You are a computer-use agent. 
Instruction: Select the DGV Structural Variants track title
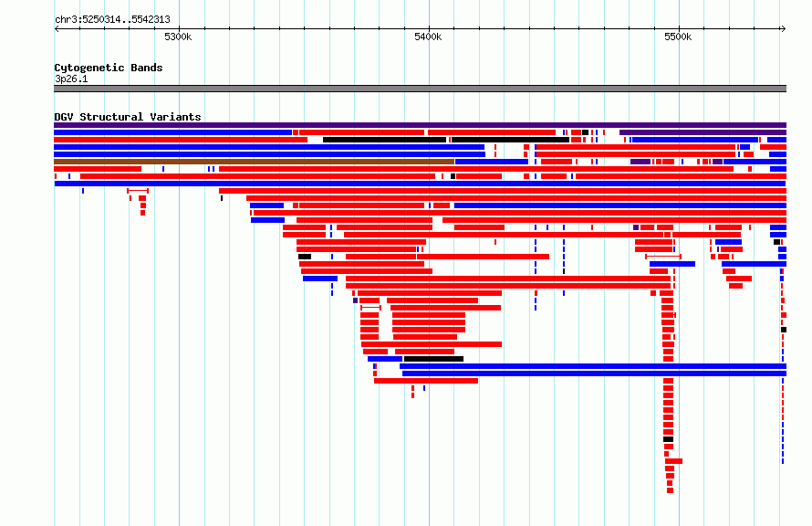(x=128, y=117)
